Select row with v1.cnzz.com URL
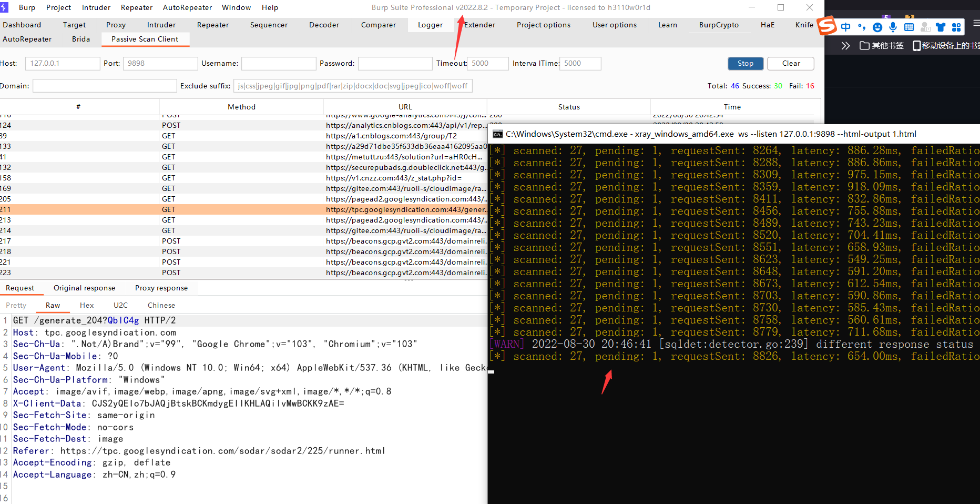 coord(243,178)
